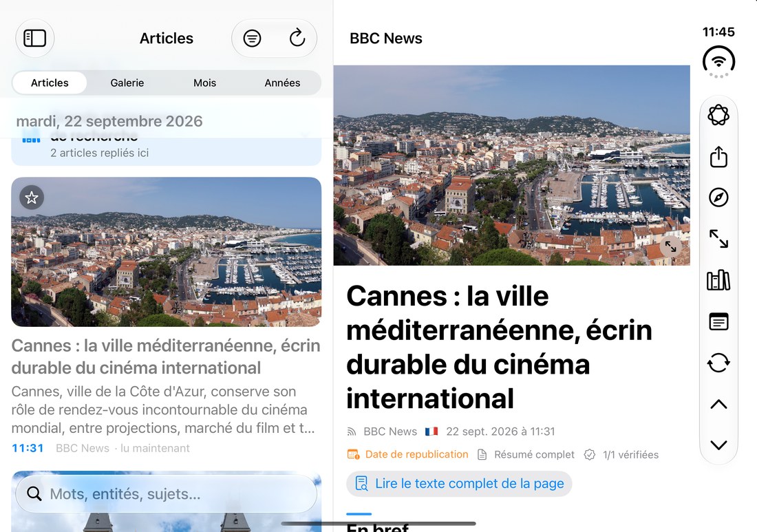757x532 pixels.
Task: Focus the 'Mots, entités, sujets...' search field
Action: [166, 494]
